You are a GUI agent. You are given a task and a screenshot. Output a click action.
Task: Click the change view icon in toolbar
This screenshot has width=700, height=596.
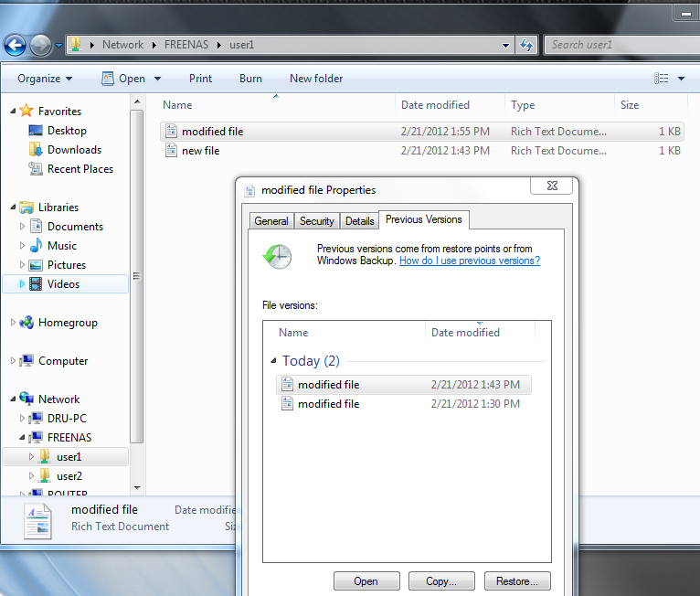click(x=662, y=79)
